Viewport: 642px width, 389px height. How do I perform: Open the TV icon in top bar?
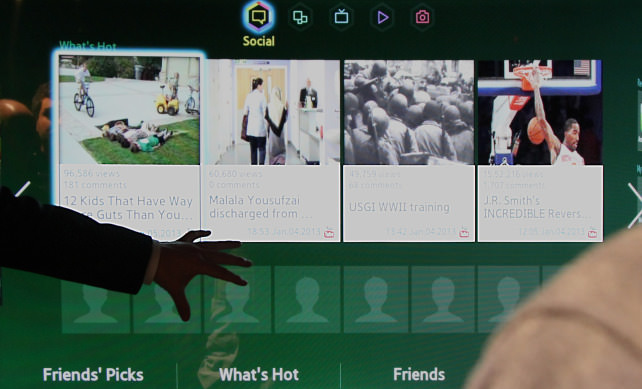(341, 17)
